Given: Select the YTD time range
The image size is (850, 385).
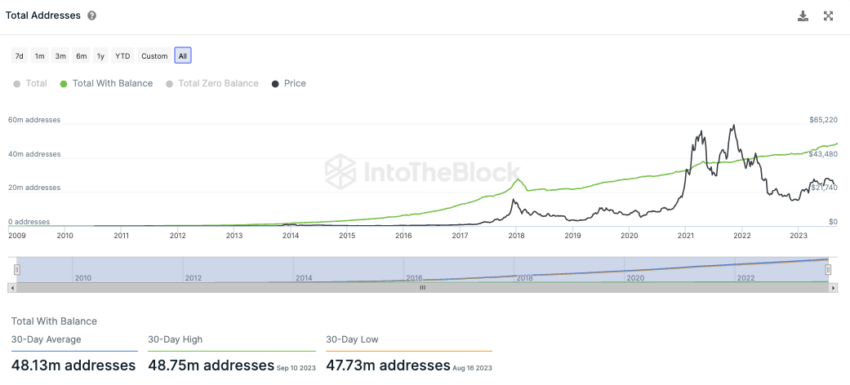Looking at the screenshot, I should (123, 56).
